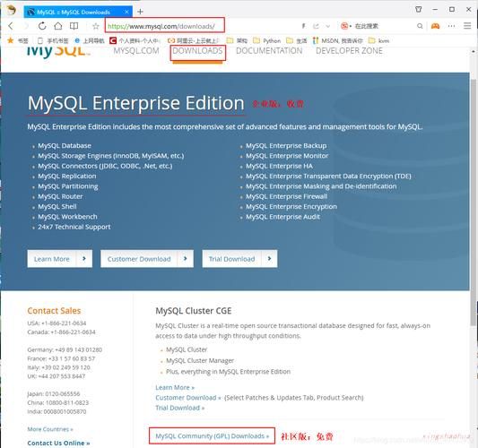
Task: Open the browser hamburger menu
Action: click(x=467, y=26)
